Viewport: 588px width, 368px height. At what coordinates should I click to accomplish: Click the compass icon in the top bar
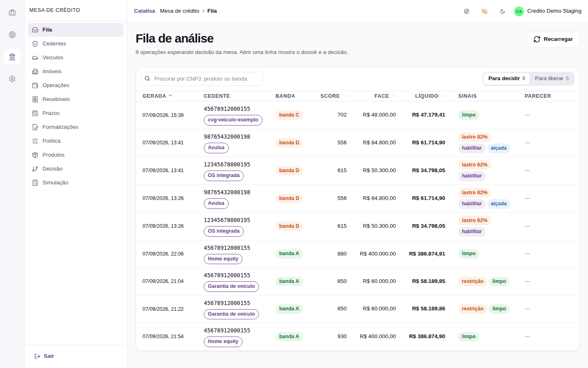pyautogui.click(x=467, y=11)
